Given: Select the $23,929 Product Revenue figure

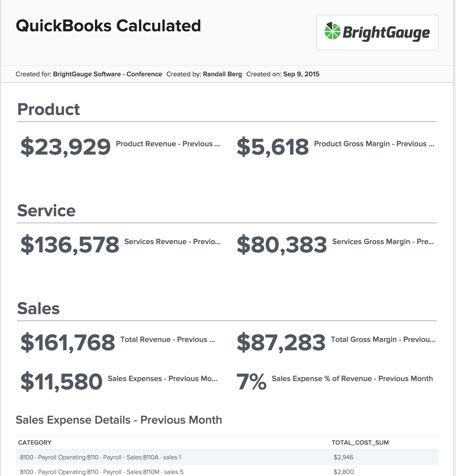Looking at the screenshot, I should pyautogui.click(x=66, y=147).
